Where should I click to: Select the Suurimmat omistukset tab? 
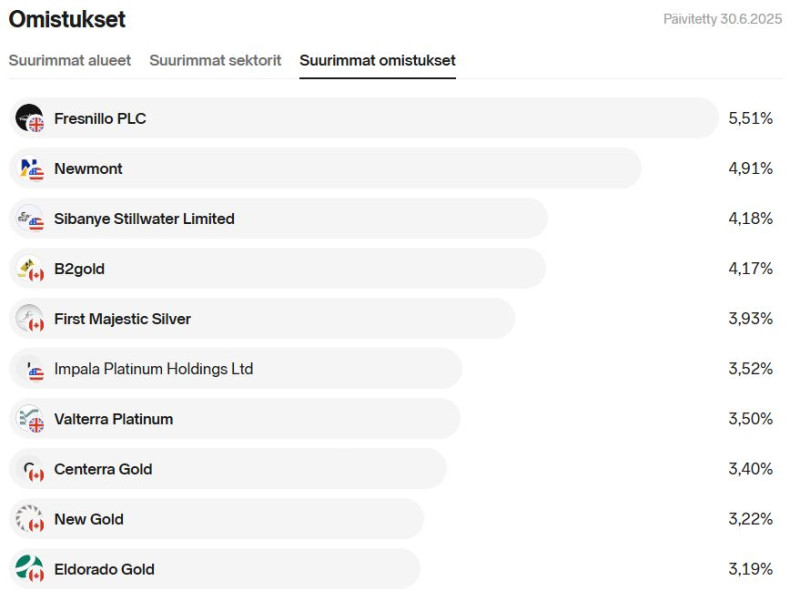click(x=377, y=60)
